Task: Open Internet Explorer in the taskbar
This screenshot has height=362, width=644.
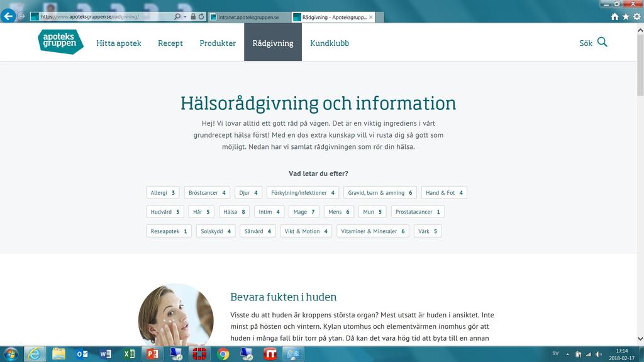Action: [x=35, y=354]
